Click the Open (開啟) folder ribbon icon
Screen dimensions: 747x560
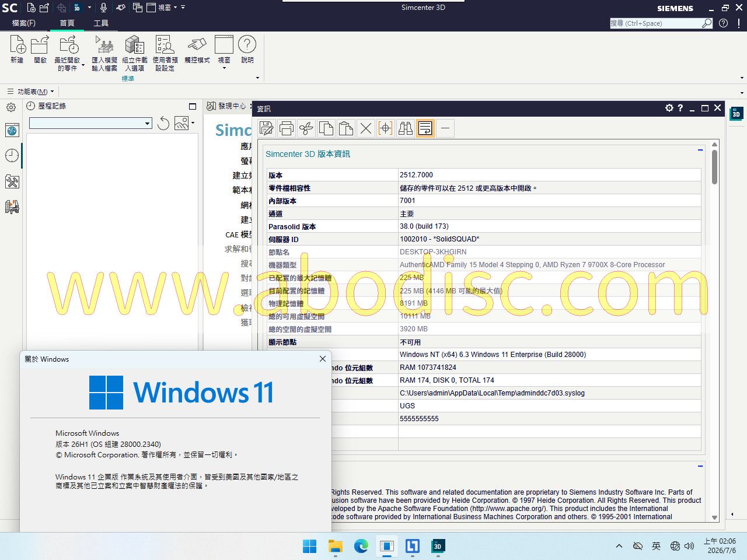pyautogui.click(x=40, y=49)
